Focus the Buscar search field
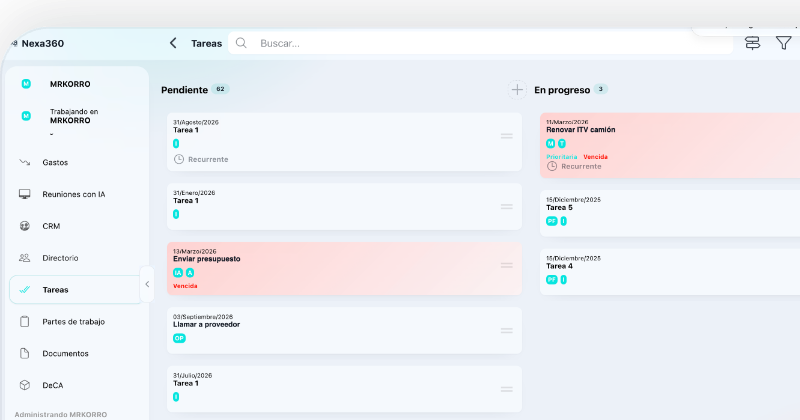 coord(480,43)
